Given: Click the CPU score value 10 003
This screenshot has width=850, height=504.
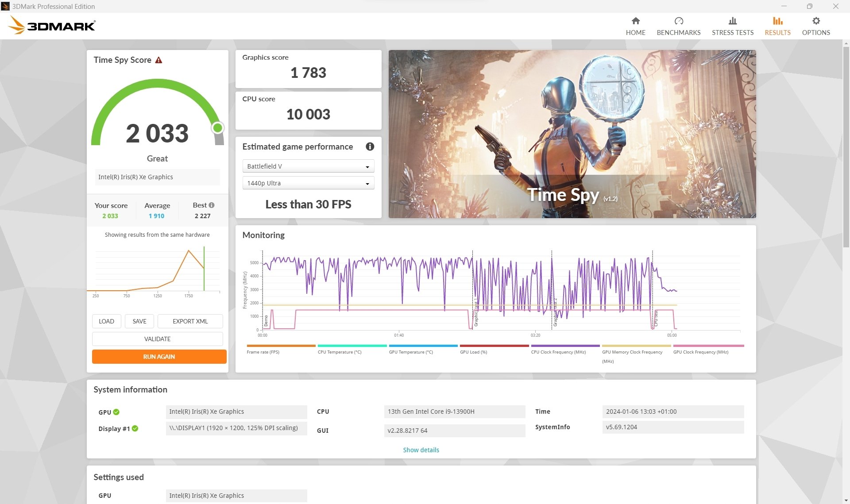Looking at the screenshot, I should [x=308, y=114].
